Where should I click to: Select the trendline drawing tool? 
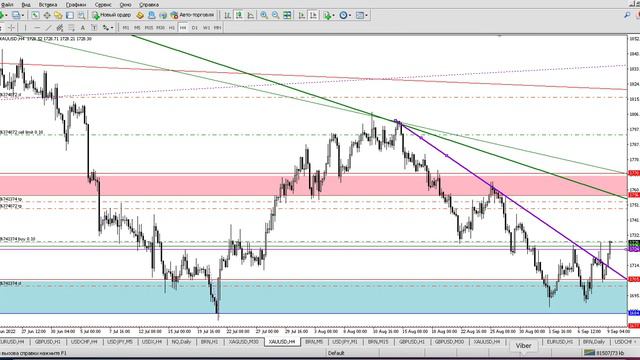click(48, 28)
